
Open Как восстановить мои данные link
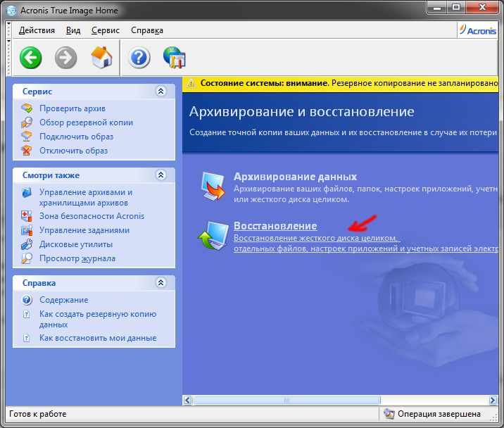[98, 338]
